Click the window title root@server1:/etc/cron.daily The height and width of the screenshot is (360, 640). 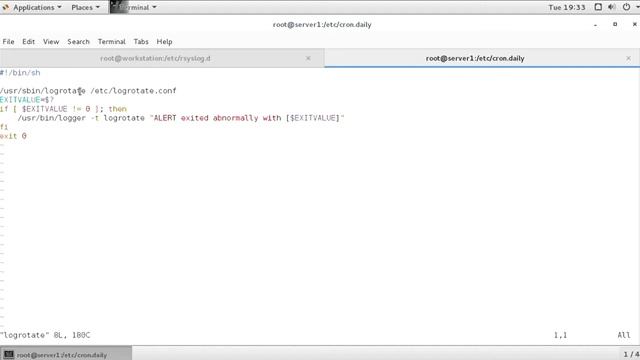[322, 24]
